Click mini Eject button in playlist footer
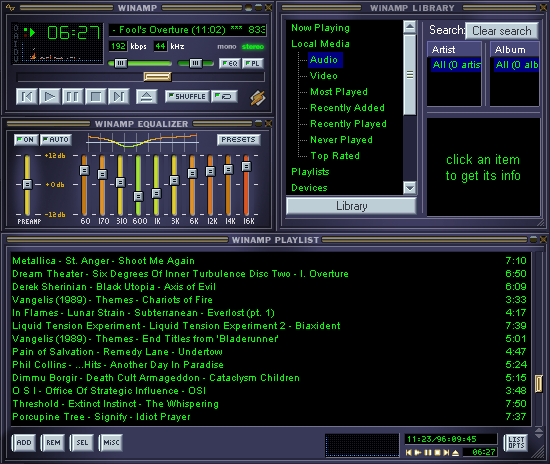The width and height of the screenshot is (550, 464). (455, 453)
